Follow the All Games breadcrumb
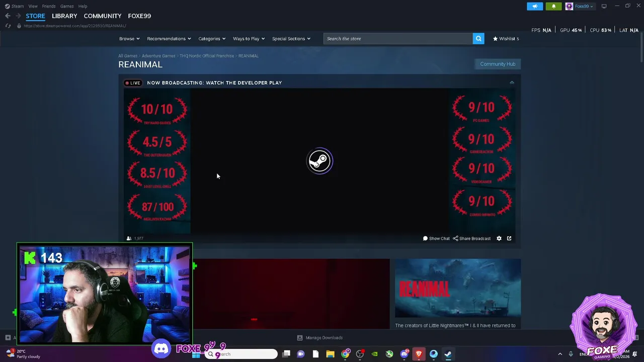The width and height of the screenshot is (644, 362). (128, 56)
